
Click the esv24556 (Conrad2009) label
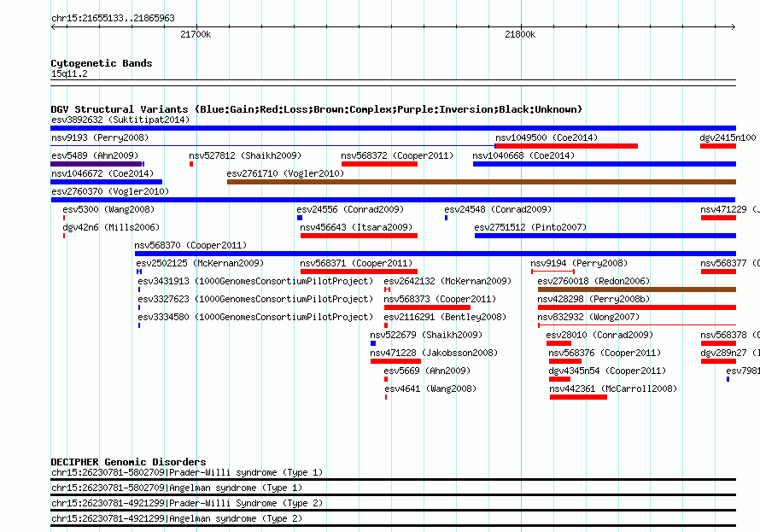350,209
